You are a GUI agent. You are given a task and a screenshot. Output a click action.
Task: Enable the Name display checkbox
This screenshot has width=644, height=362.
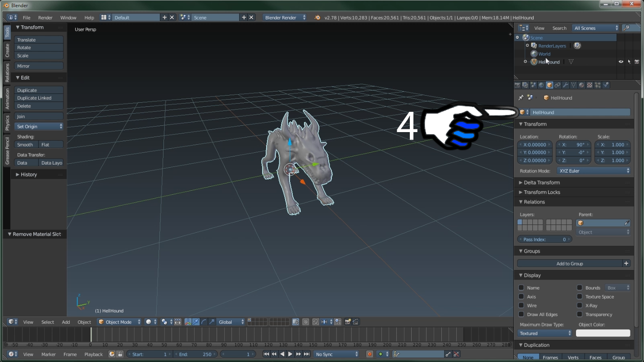click(521, 288)
